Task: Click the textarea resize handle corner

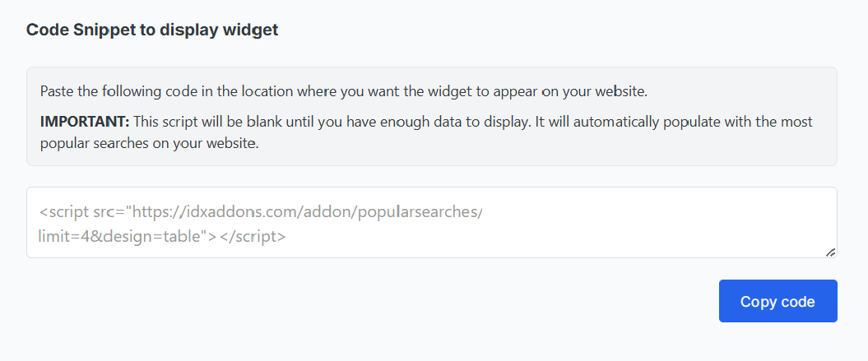Action: coord(830,252)
